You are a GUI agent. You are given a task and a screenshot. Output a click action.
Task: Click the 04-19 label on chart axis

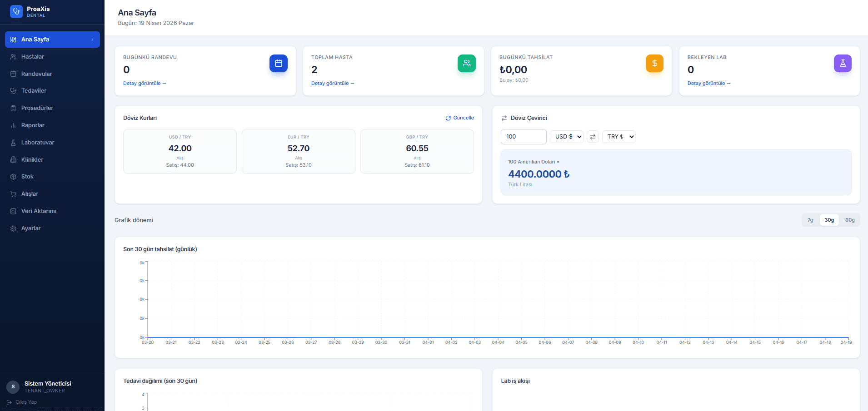click(846, 342)
